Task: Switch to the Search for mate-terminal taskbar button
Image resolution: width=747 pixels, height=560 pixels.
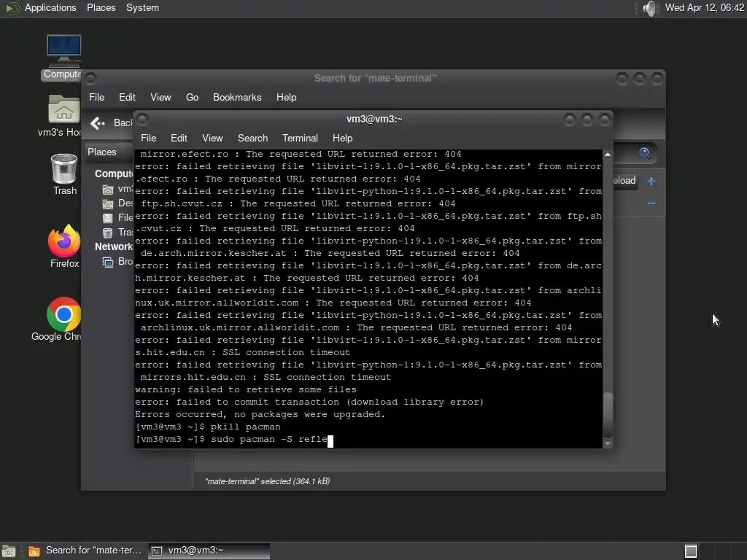Action: click(x=85, y=551)
